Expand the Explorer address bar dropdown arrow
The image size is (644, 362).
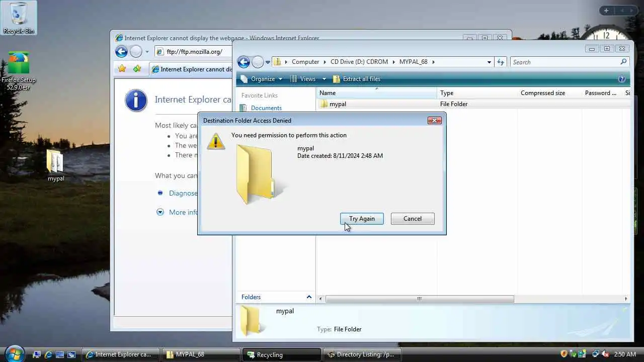click(489, 62)
